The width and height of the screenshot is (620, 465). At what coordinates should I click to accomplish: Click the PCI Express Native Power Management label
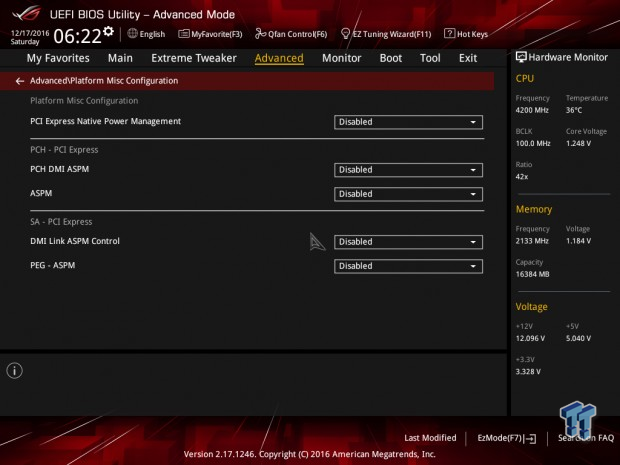[x=106, y=121]
